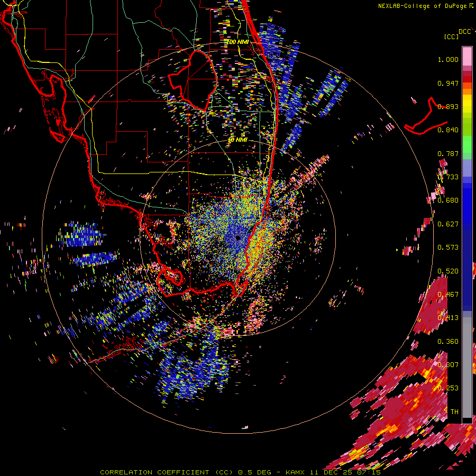Pick the light pink top segment of color bar
This screenshot has height=476, width=476.
click(467, 56)
